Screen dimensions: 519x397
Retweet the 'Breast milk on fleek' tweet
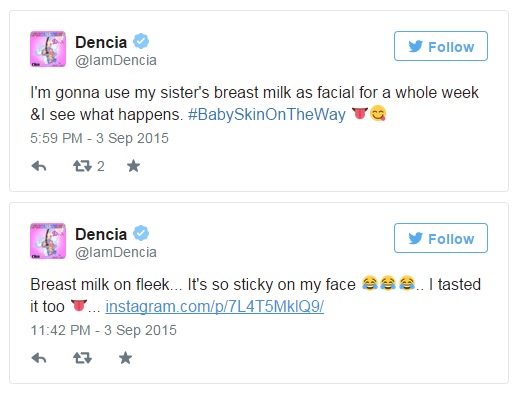tap(82, 358)
